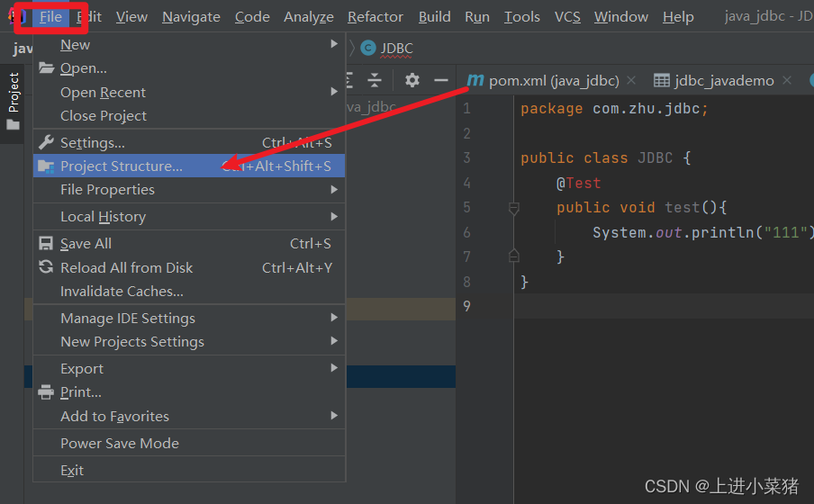
Task: Click the reload arrows icon
Action: point(46,266)
